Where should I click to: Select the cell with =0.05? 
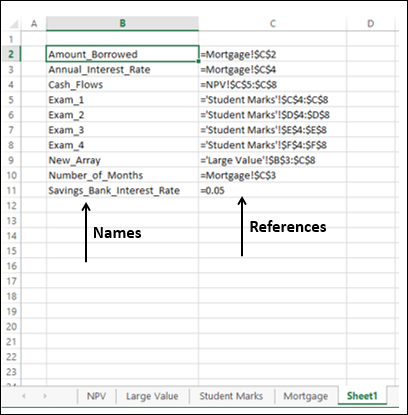tap(273, 190)
